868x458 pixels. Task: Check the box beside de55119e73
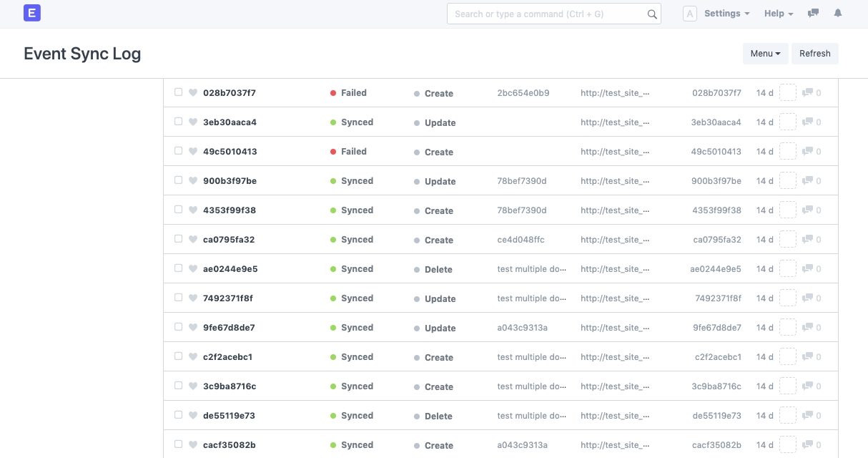(x=179, y=415)
